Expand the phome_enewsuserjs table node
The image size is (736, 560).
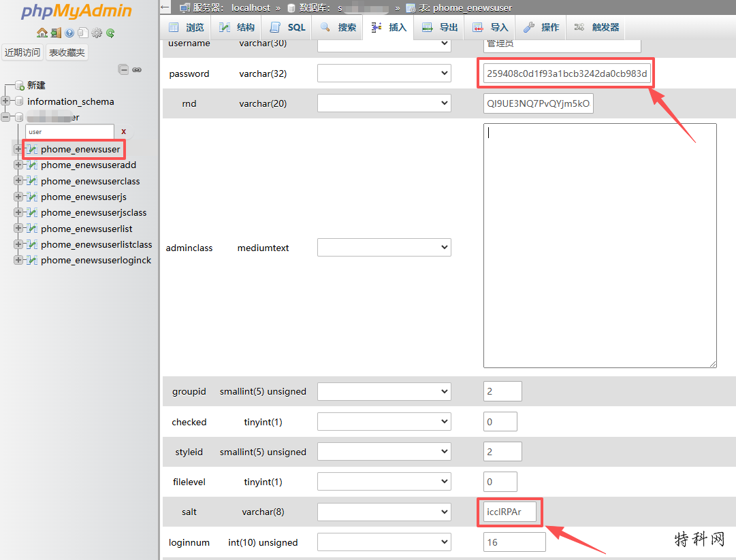click(18, 197)
